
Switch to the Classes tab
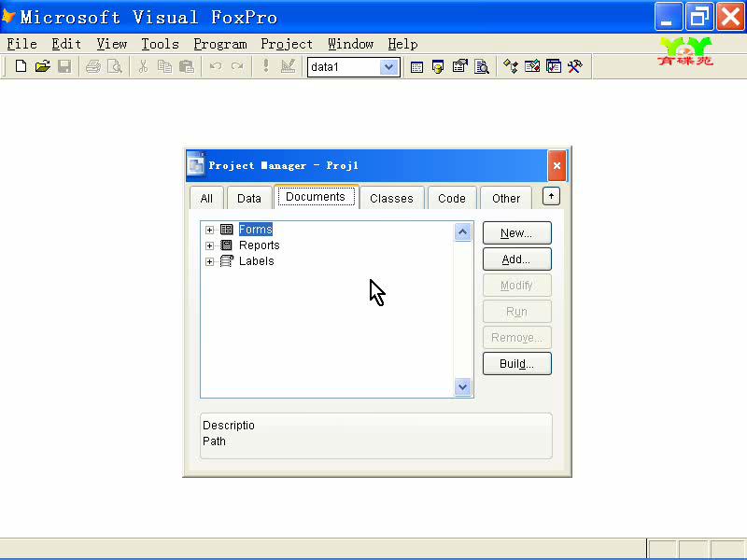(x=391, y=198)
